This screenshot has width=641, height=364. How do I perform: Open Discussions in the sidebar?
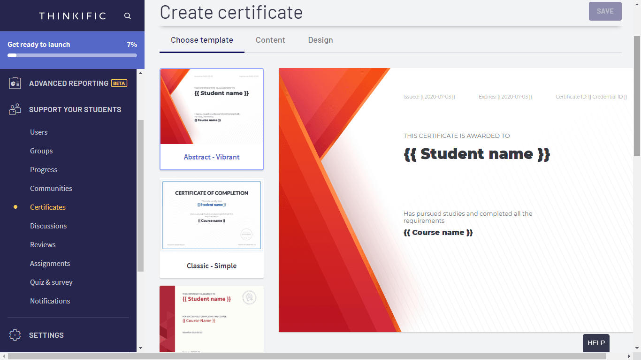coord(48,226)
